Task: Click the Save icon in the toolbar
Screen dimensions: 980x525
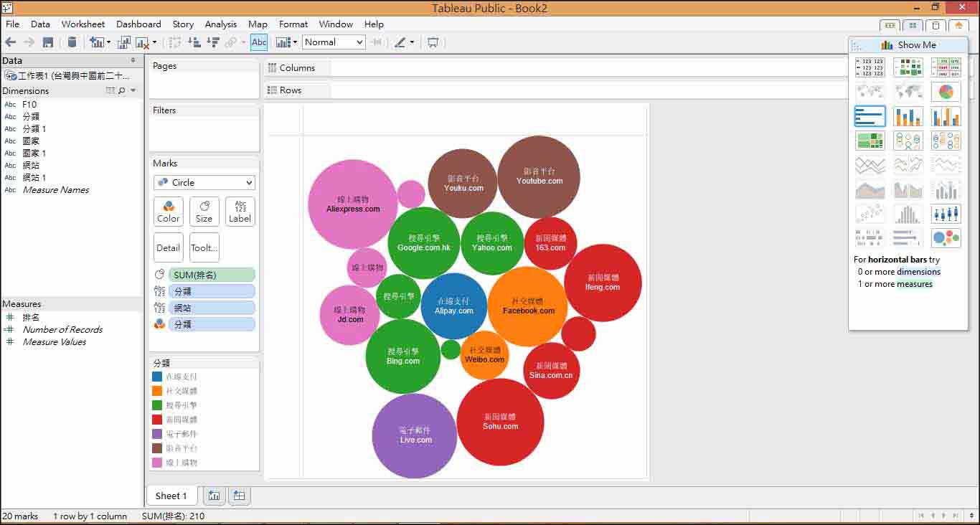Action: (x=47, y=42)
